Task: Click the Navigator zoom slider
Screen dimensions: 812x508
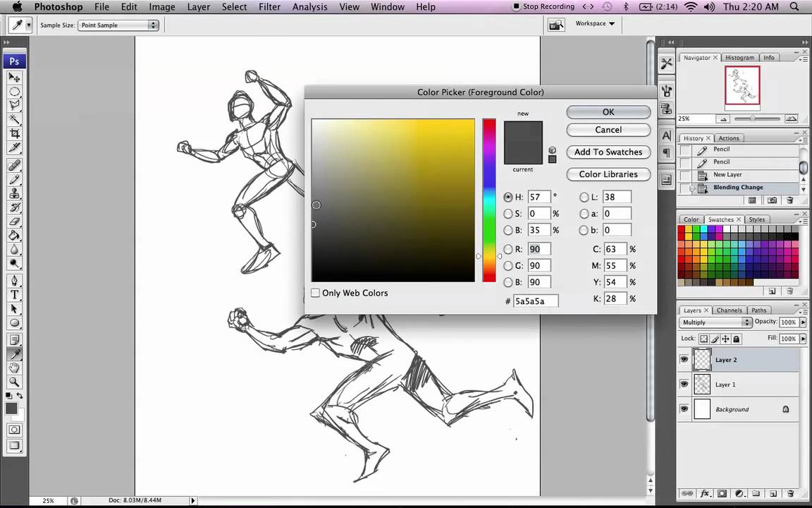Action: (756, 119)
